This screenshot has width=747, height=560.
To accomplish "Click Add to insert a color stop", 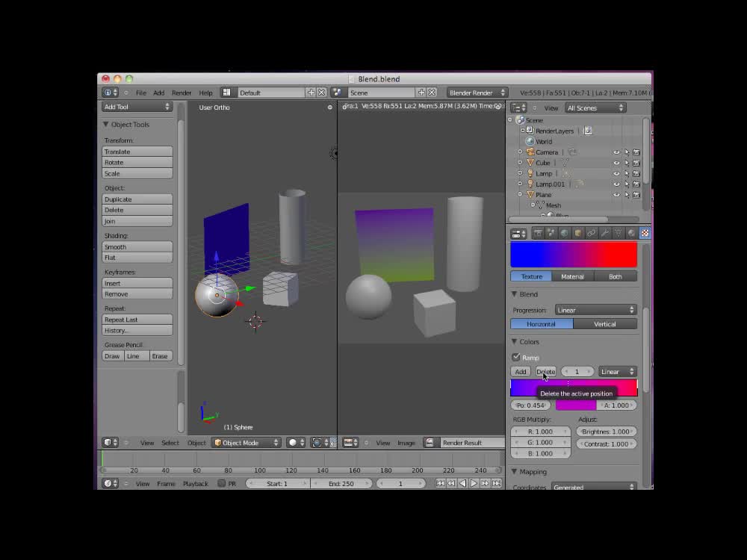I will click(x=520, y=371).
